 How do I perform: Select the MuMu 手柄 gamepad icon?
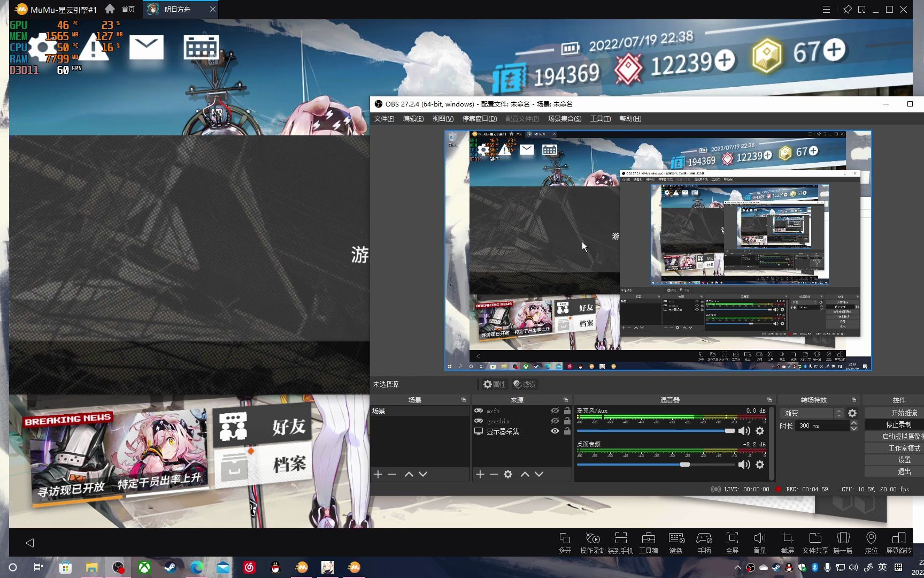click(x=704, y=542)
